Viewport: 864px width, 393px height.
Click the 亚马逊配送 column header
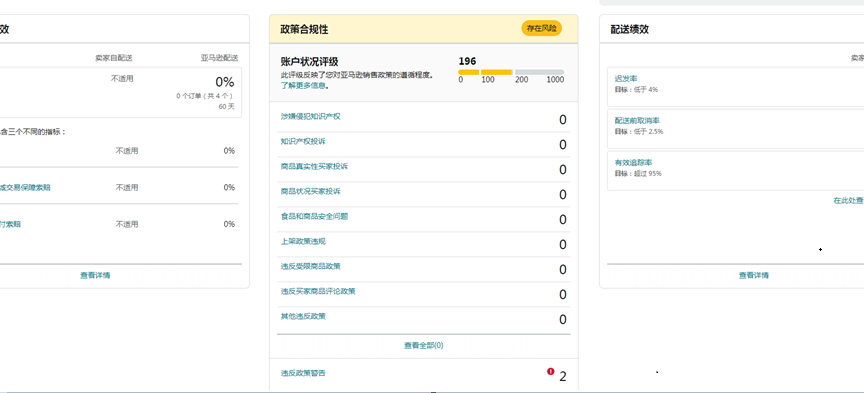point(219,58)
